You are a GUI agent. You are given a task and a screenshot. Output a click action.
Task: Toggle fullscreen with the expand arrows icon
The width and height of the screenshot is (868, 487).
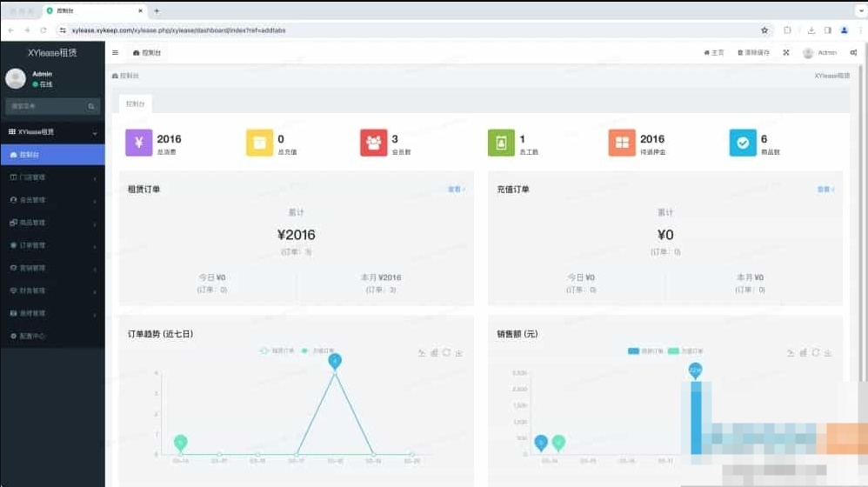point(786,52)
